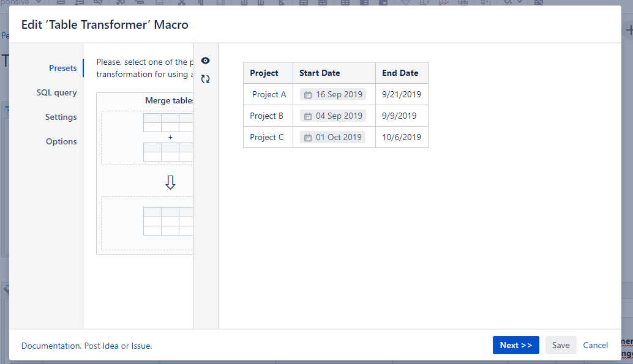This screenshot has height=364, width=633.
Task: Refresh the table preview
Action: pos(205,79)
